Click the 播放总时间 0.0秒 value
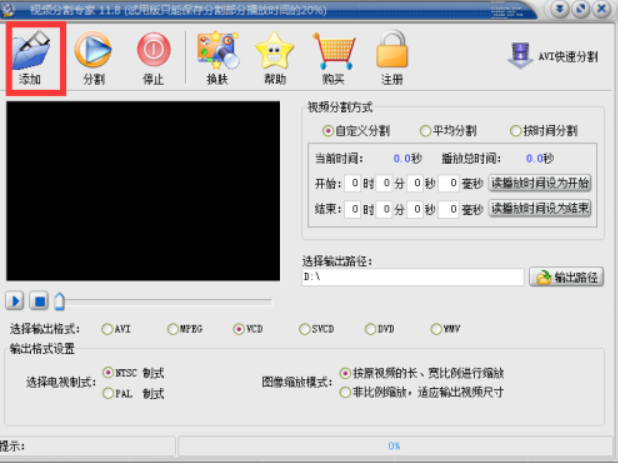Screen dimensions: 618x463 click(x=540, y=159)
